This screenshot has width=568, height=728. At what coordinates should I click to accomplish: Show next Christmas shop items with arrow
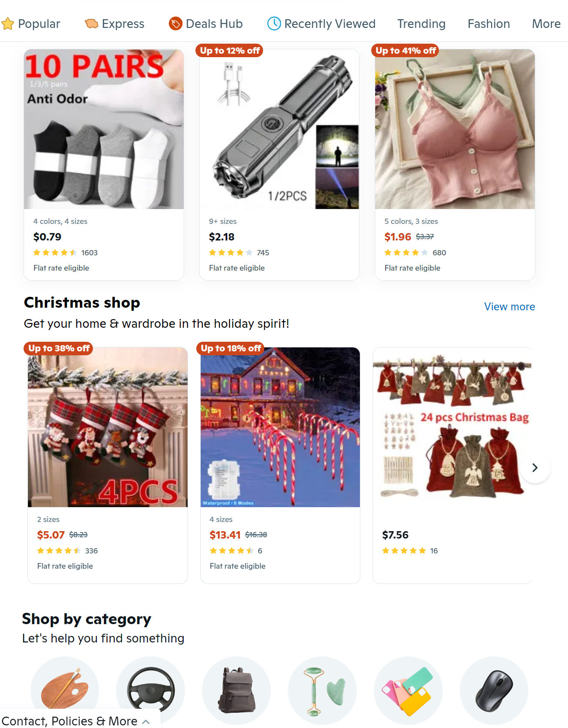[x=535, y=467]
